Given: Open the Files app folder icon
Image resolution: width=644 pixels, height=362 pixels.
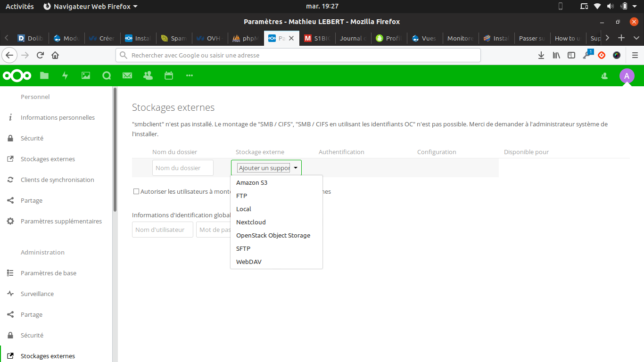Looking at the screenshot, I should pyautogui.click(x=44, y=75).
